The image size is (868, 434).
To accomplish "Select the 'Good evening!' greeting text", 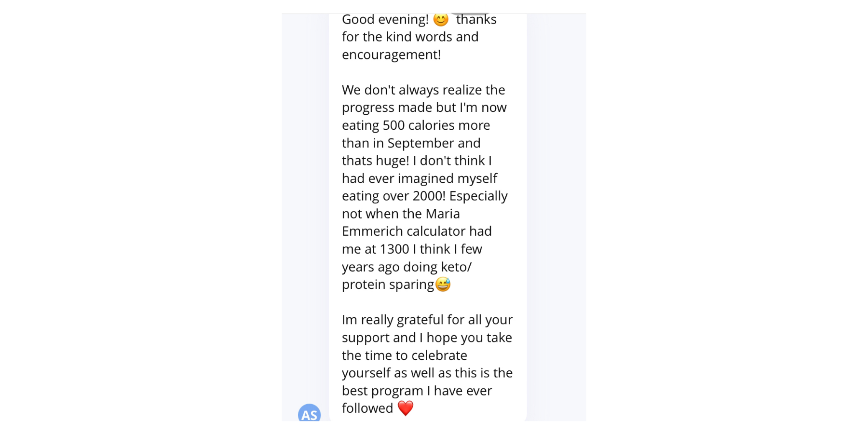I will click(385, 20).
